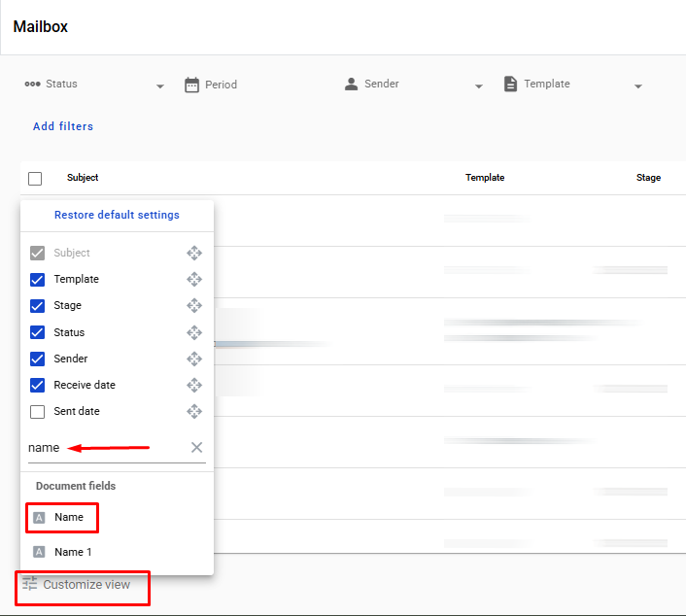Click the calendar icon for Period filter

(192, 85)
